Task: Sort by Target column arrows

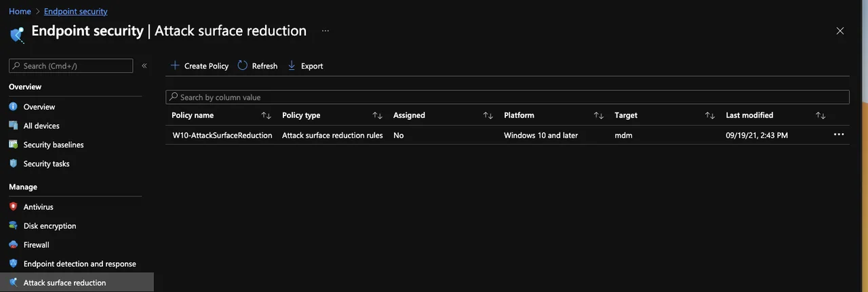Action: pos(710,115)
